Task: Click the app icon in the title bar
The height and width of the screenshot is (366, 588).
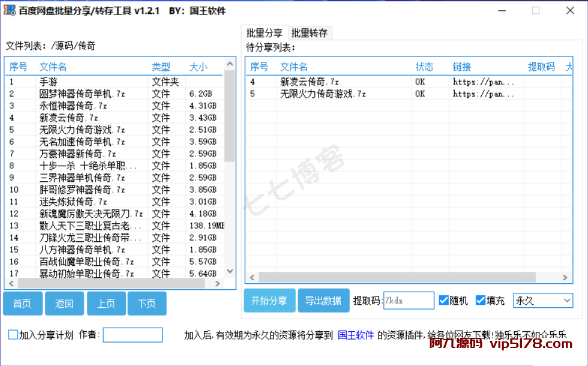Action: point(10,10)
